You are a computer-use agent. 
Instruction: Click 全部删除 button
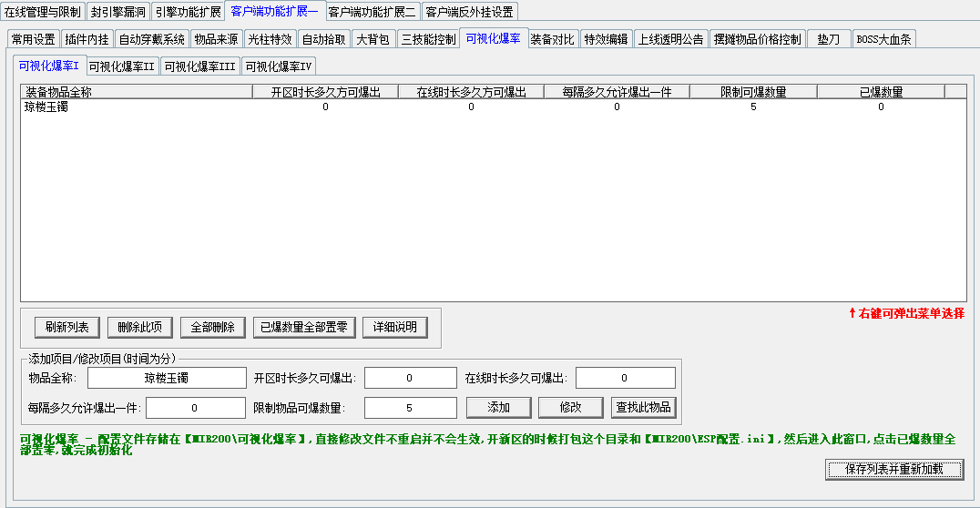click(212, 327)
